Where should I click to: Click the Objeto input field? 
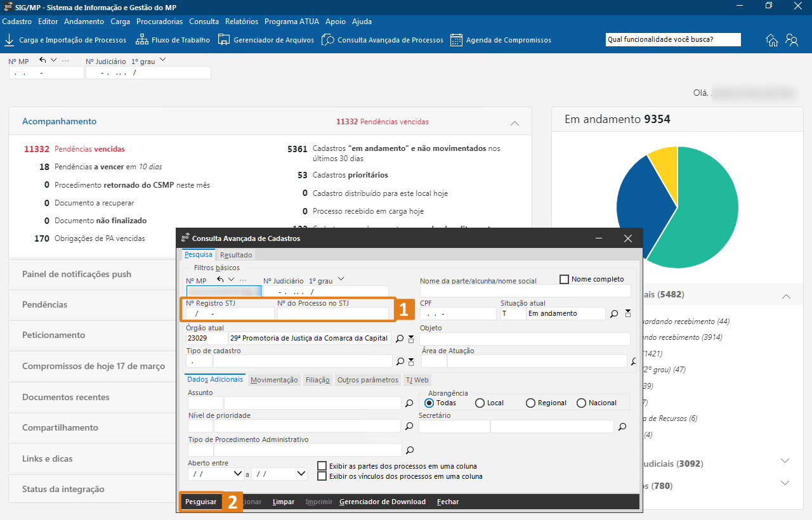point(525,339)
